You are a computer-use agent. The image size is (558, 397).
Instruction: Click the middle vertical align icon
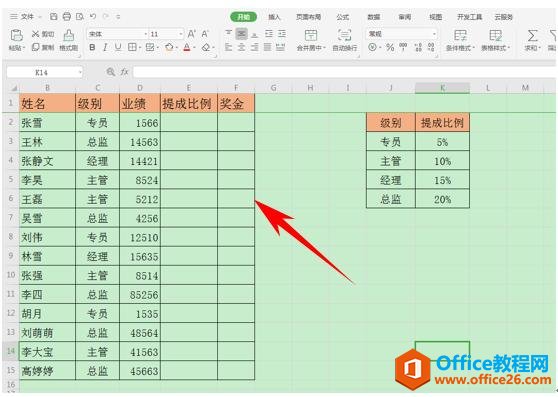[x=242, y=34]
